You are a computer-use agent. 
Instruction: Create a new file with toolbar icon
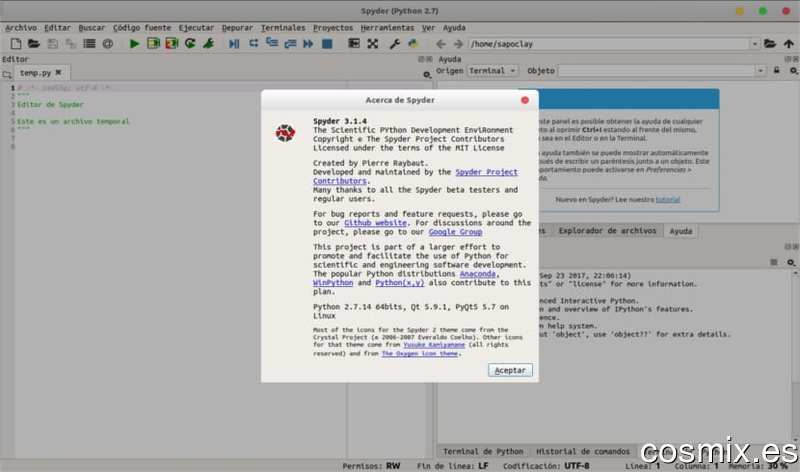coord(16,44)
